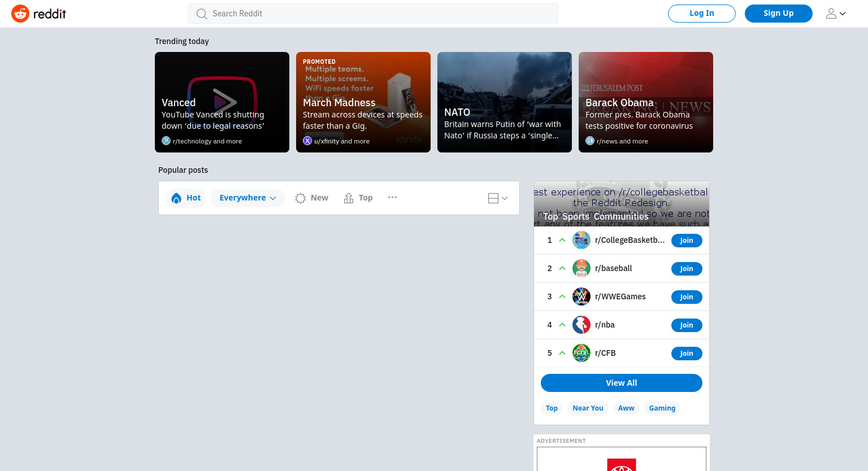Join the r/CFB community
868x471 pixels.
pyautogui.click(x=687, y=354)
